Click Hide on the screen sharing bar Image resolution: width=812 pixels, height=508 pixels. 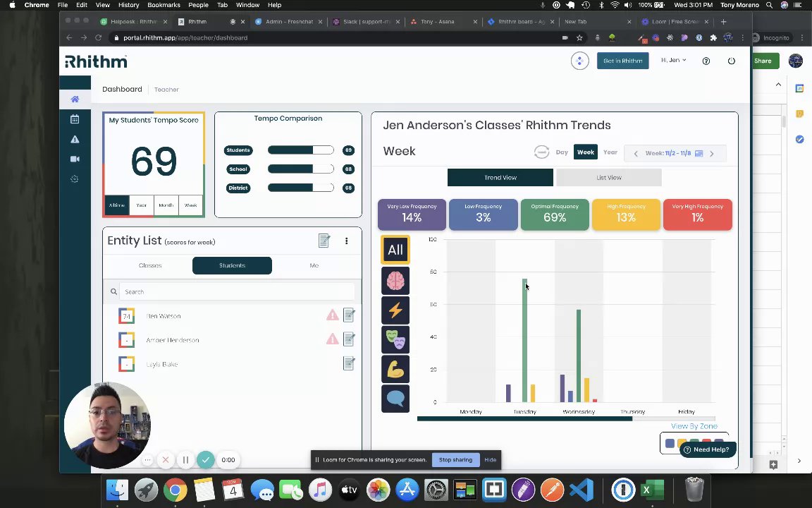click(x=490, y=460)
